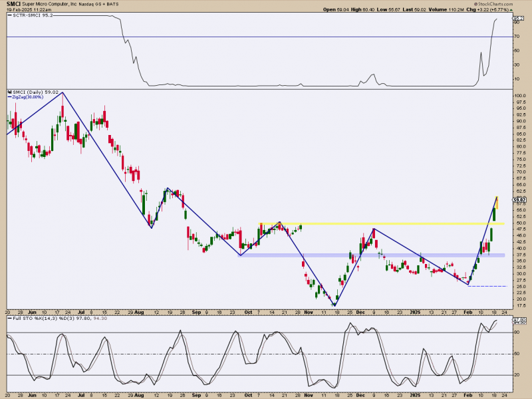Click the 59.02 last-price tag on price axis
Screen dimensions: 532x399
click(520, 200)
